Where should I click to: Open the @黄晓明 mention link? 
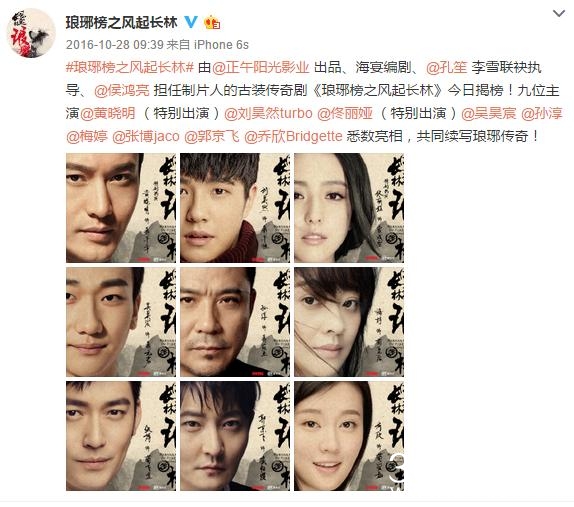108,113
